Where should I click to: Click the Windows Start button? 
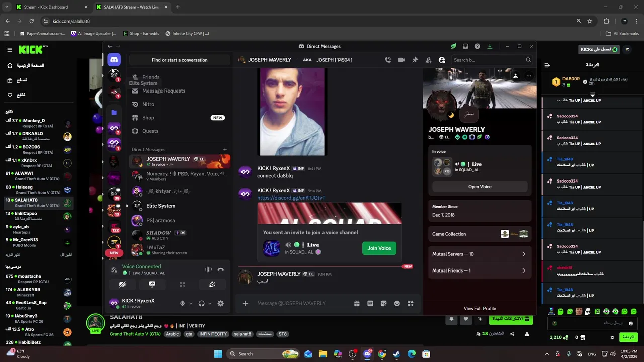coord(218,354)
